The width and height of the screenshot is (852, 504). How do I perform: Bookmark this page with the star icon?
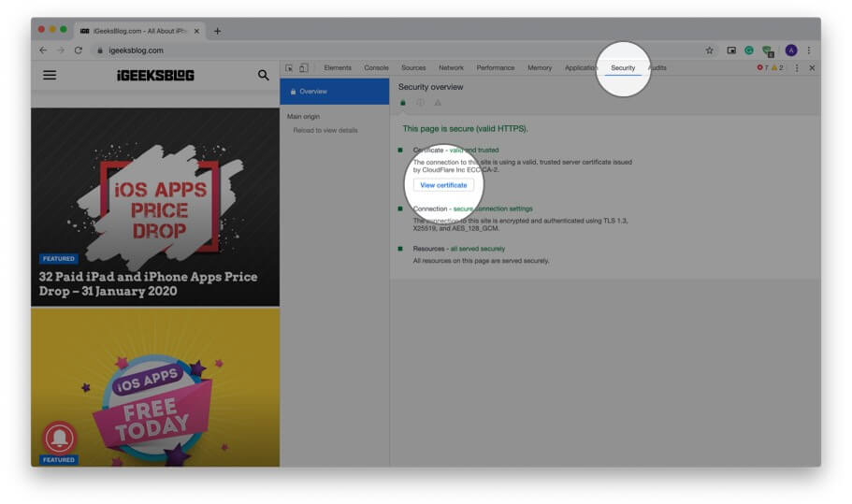point(709,50)
